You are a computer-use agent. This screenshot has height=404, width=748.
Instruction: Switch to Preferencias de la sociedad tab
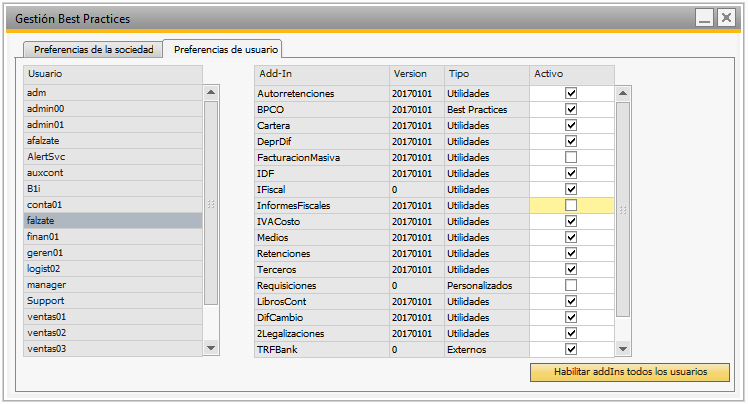click(x=94, y=49)
